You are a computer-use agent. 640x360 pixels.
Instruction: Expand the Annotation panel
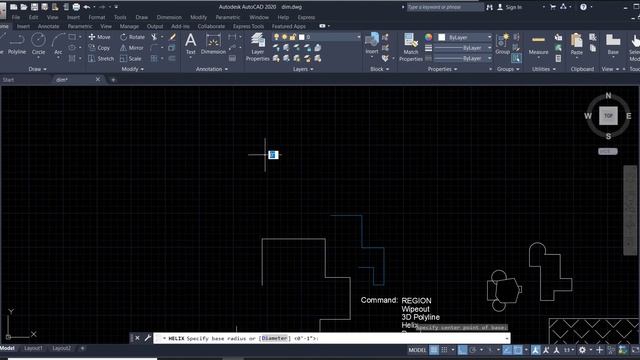tap(211, 69)
